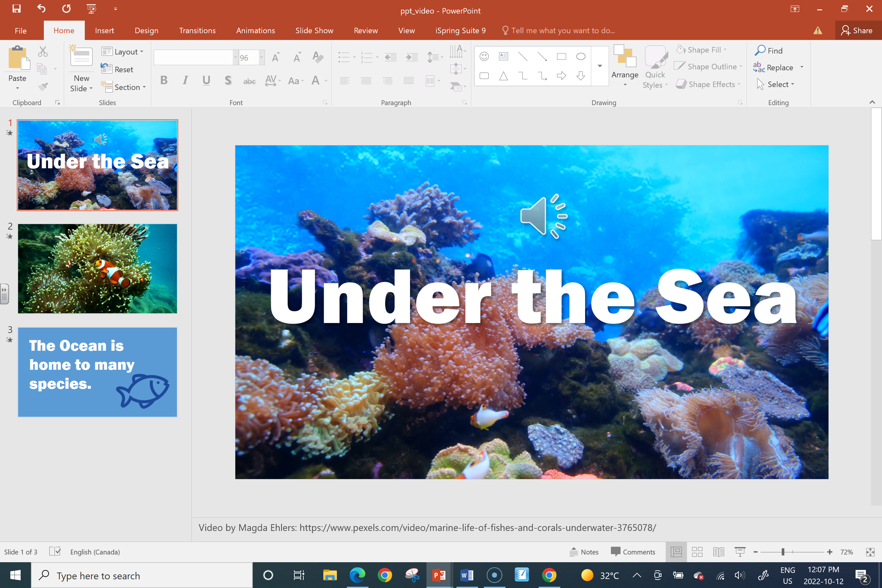The image size is (882, 588).
Task: Pick the isosceles triangle shape
Action: pos(503,76)
